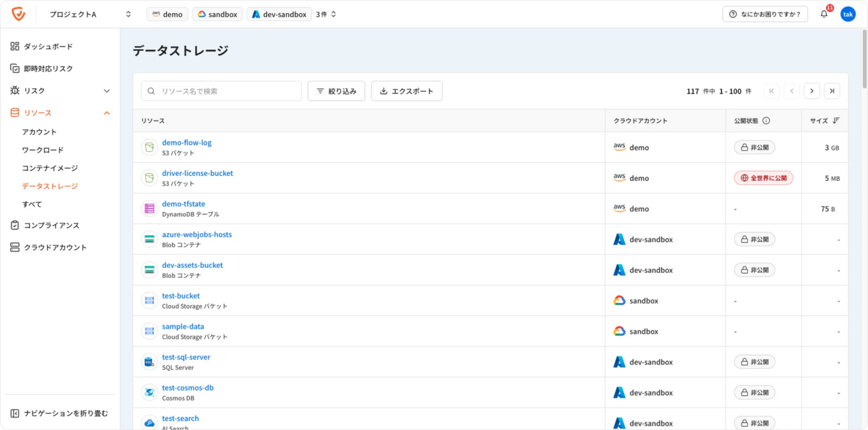Open ダッシュボード in the sidebar
The width and height of the screenshot is (868, 430).
(48, 46)
